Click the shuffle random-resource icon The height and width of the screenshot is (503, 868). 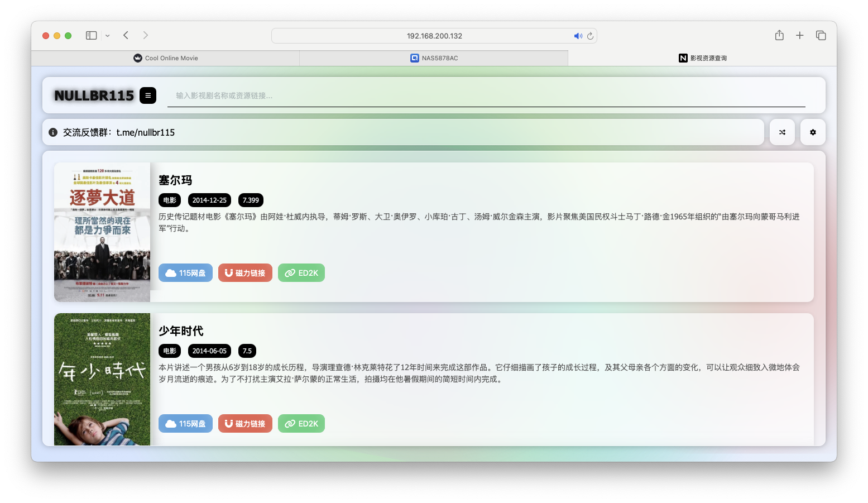782,132
